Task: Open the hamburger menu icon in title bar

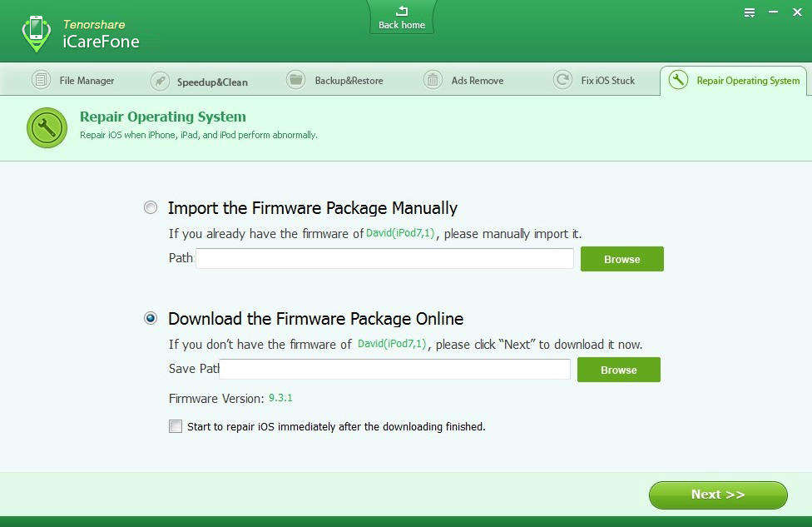Action: click(x=750, y=12)
